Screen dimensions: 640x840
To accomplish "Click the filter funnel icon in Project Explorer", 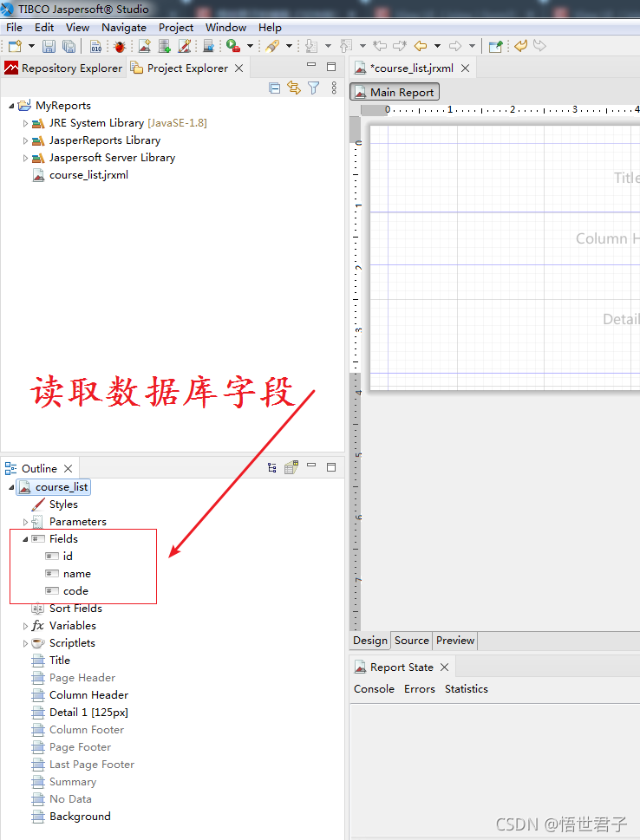I will pos(314,88).
